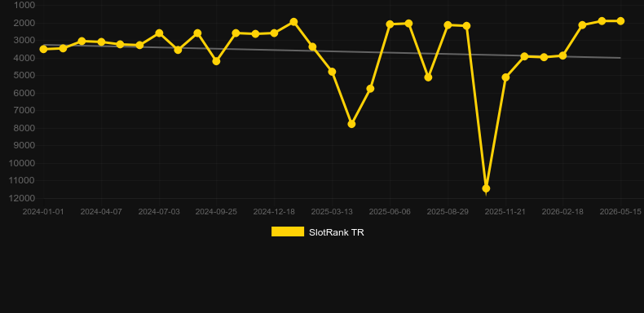Select the data point above 2026-02-18
The width and height of the screenshot is (644, 313).
click(562, 55)
